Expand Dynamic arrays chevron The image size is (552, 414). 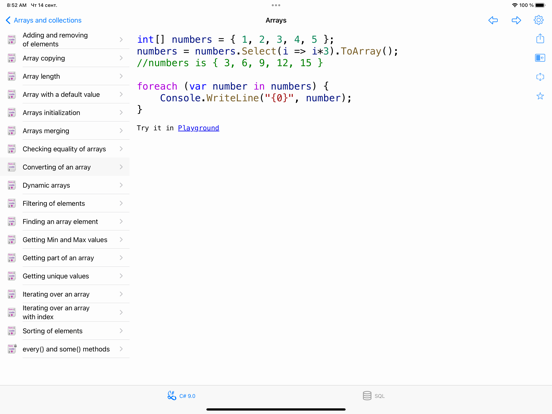(x=121, y=185)
